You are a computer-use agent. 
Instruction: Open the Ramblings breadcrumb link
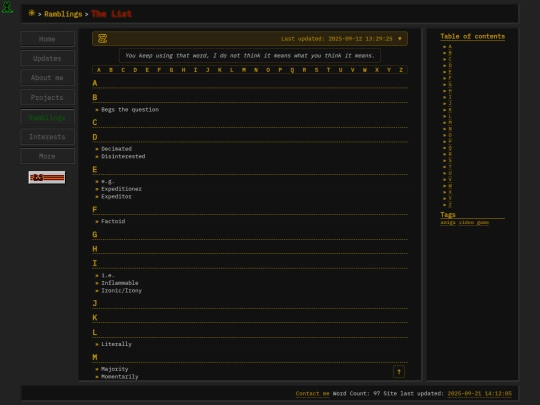pos(63,14)
